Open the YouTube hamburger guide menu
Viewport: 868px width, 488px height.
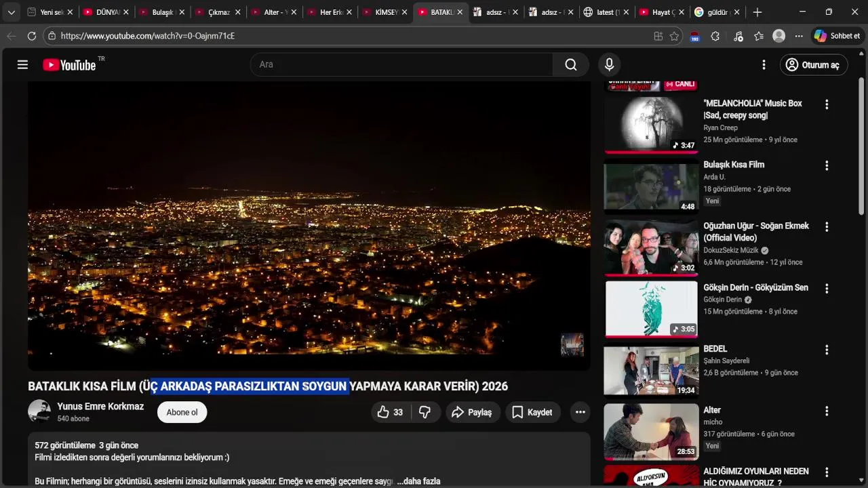(x=22, y=64)
